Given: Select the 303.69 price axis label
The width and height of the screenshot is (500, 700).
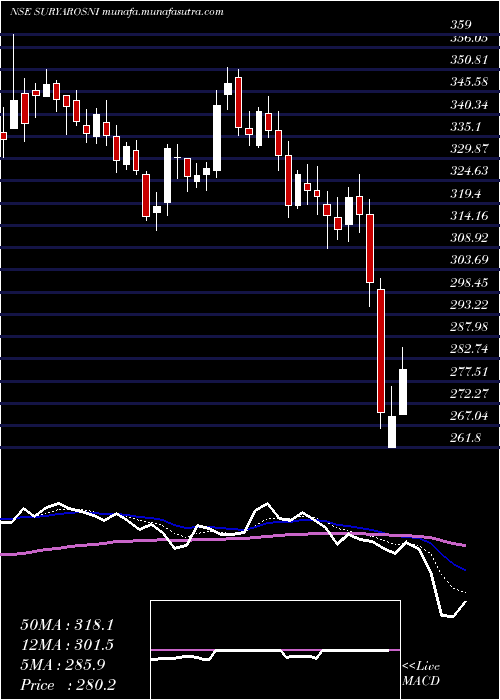Looking at the screenshot, I should tap(468, 260).
